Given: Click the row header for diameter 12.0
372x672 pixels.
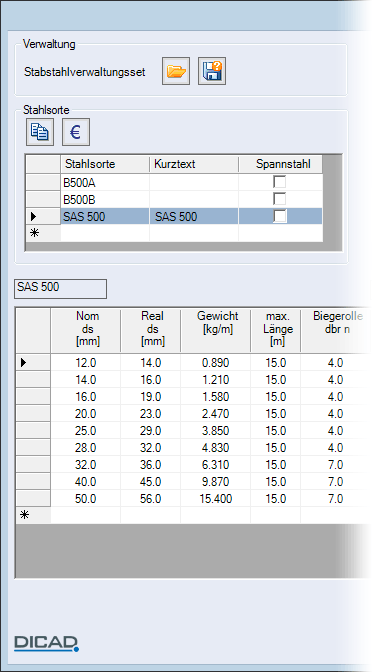Looking at the screenshot, I should [x=33, y=363].
